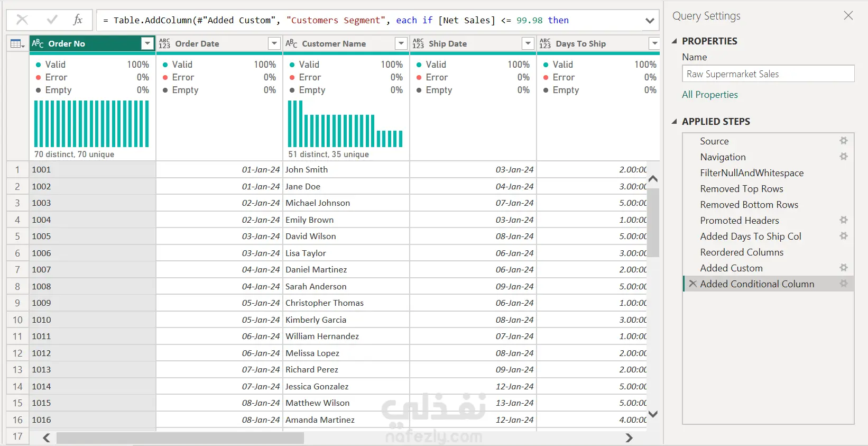
Task: Open filter dropdown for Customer Name column
Action: [401, 43]
